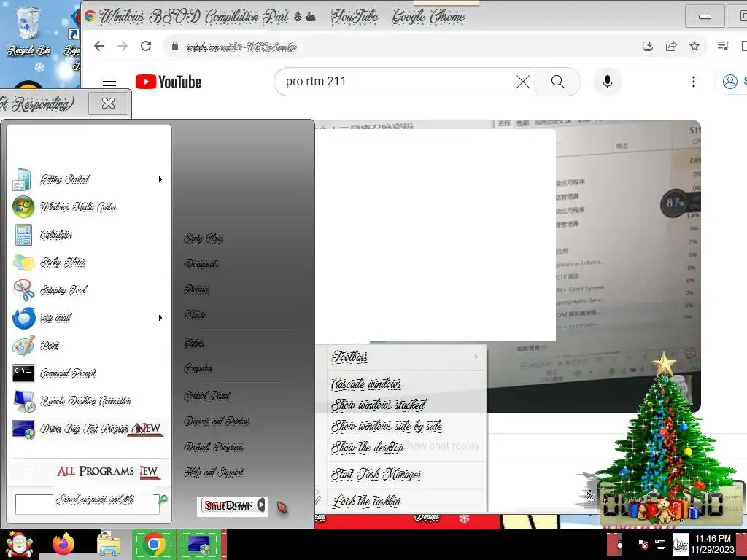Open YouTube three-dot settings menu
Image resolution: width=747 pixels, height=560 pixels.
[694, 82]
